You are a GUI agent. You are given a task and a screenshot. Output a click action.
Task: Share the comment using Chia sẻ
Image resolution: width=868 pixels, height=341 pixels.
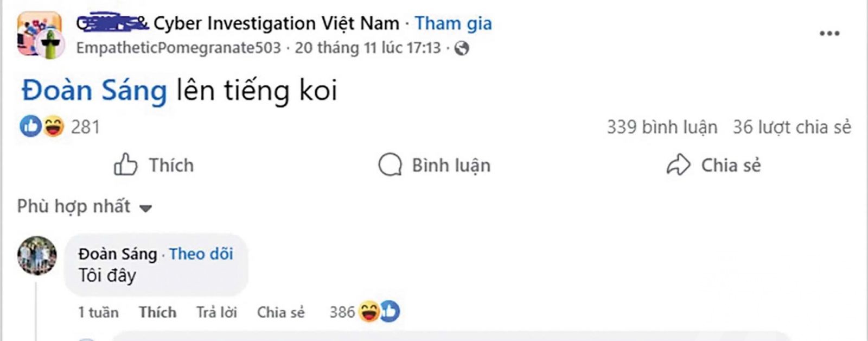click(x=280, y=312)
